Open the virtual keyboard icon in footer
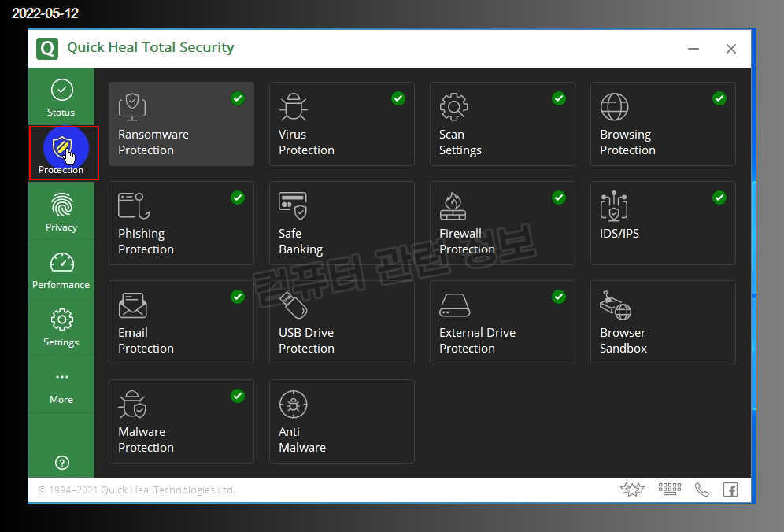784x532 pixels. pos(670,489)
